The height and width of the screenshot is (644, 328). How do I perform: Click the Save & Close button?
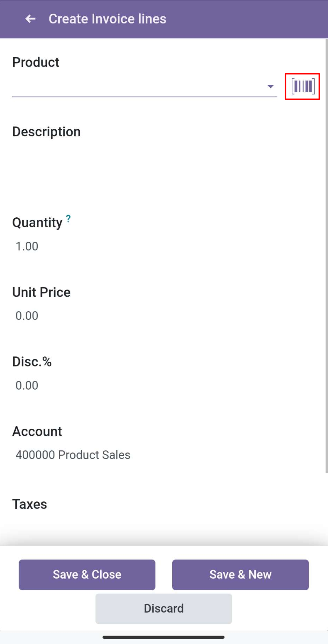[87, 575]
